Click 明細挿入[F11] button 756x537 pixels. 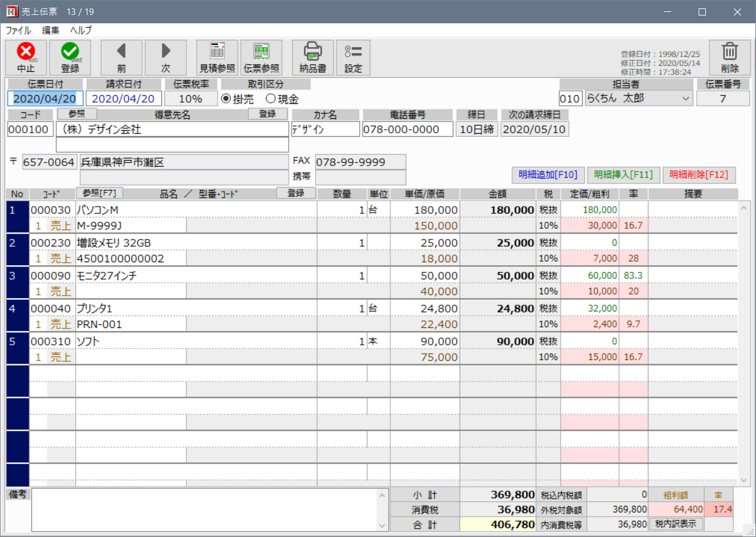[x=623, y=175]
